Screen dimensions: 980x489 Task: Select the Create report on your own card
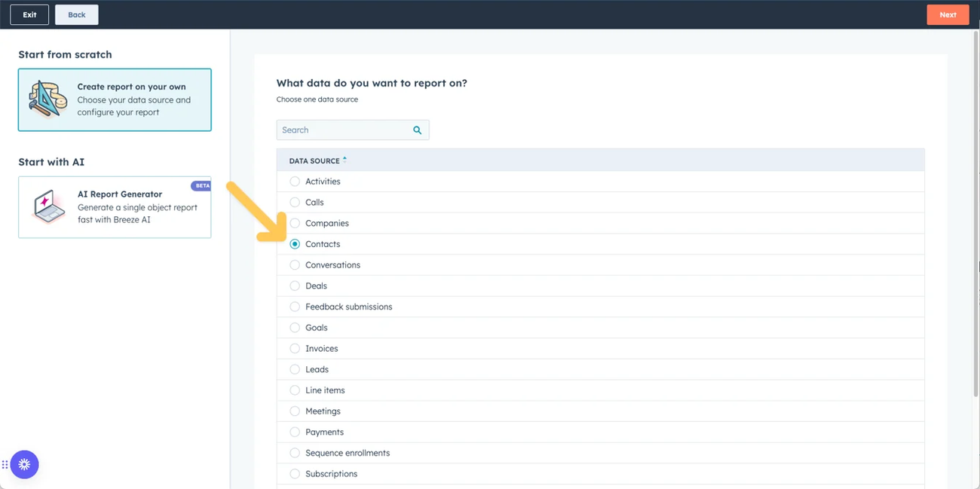coord(114,99)
